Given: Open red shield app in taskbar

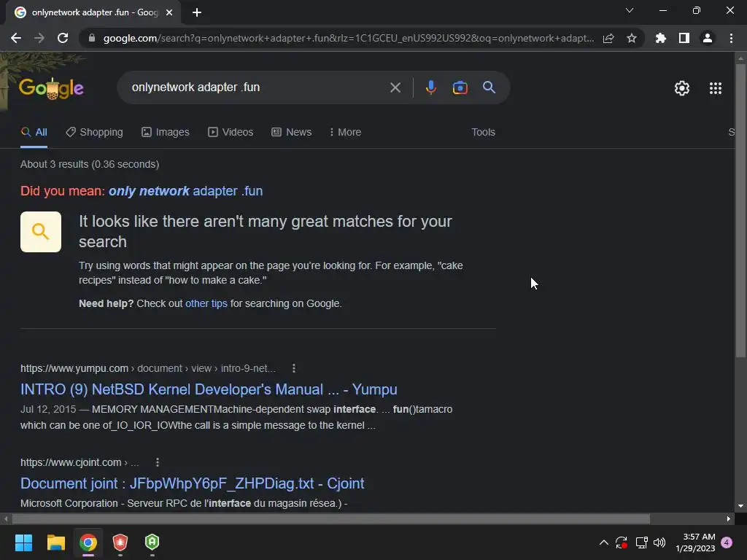Looking at the screenshot, I should tap(120, 542).
